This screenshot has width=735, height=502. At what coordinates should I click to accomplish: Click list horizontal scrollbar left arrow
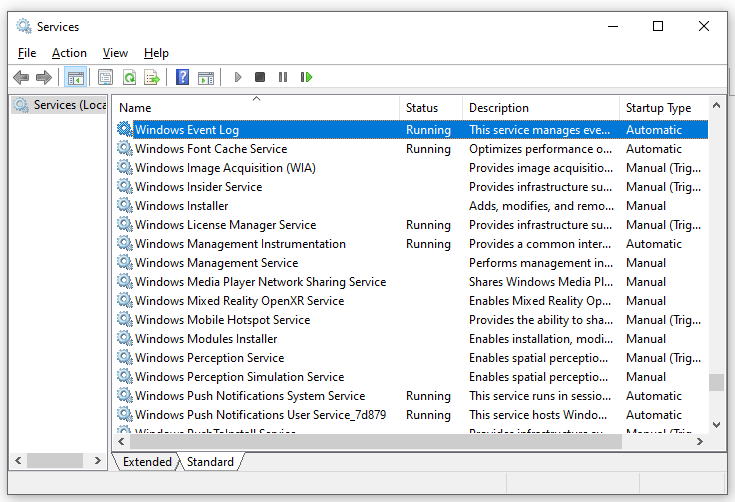pos(122,441)
